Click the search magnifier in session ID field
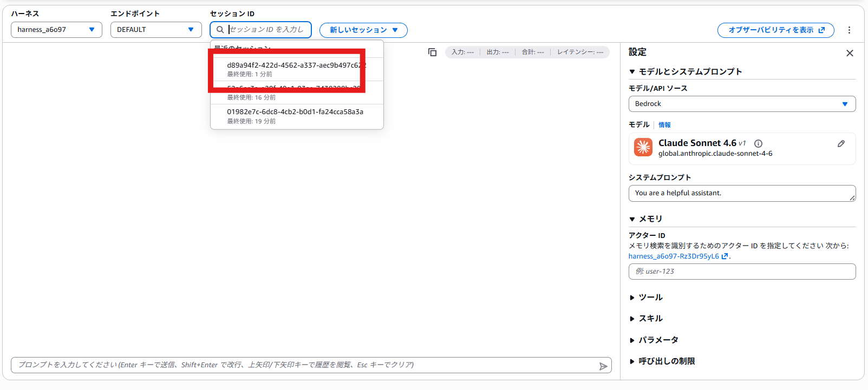868x390 pixels. click(x=220, y=30)
